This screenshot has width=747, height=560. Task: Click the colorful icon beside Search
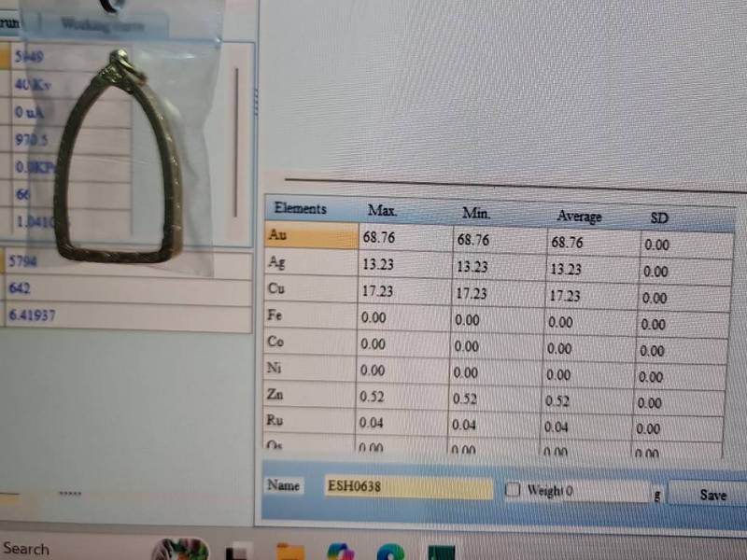tap(179, 550)
